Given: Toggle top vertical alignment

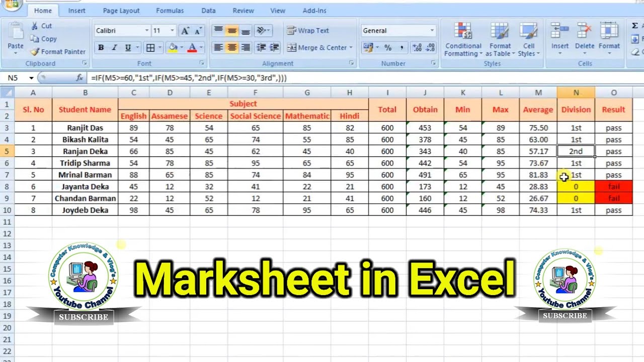Looking at the screenshot, I should coord(218,31).
